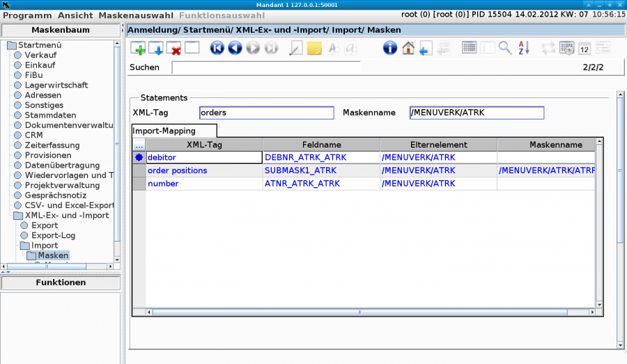Collapse the XML-Ex- und -Import folder
The height and width of the screenshot is (364, 627).
pyautogui.click(x=18, y=215)
